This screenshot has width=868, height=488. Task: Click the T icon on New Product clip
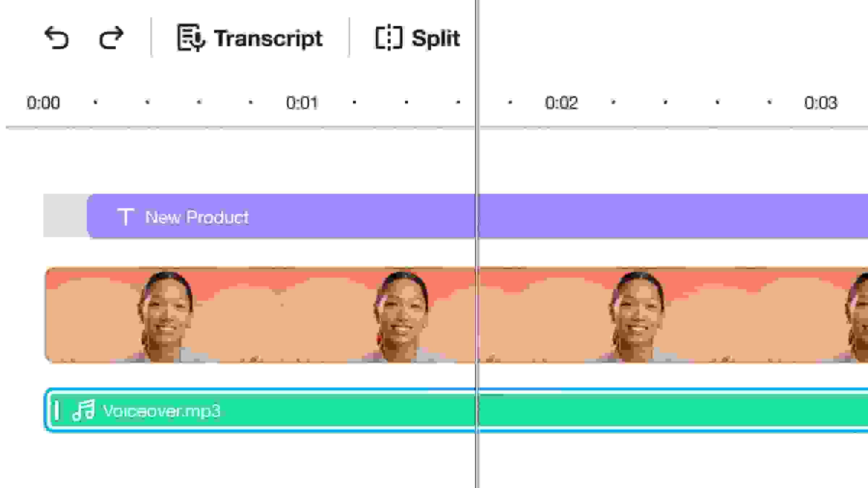(125, 217)
